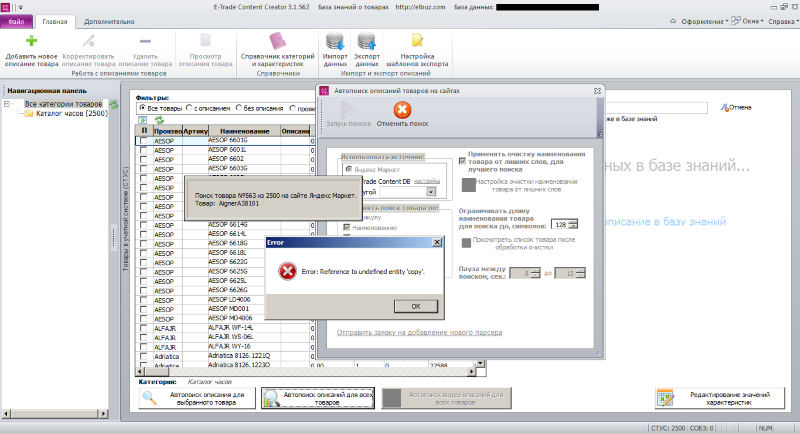Close the Error dialog with X
The image size is (800, 434).
[x=437, y=242]
